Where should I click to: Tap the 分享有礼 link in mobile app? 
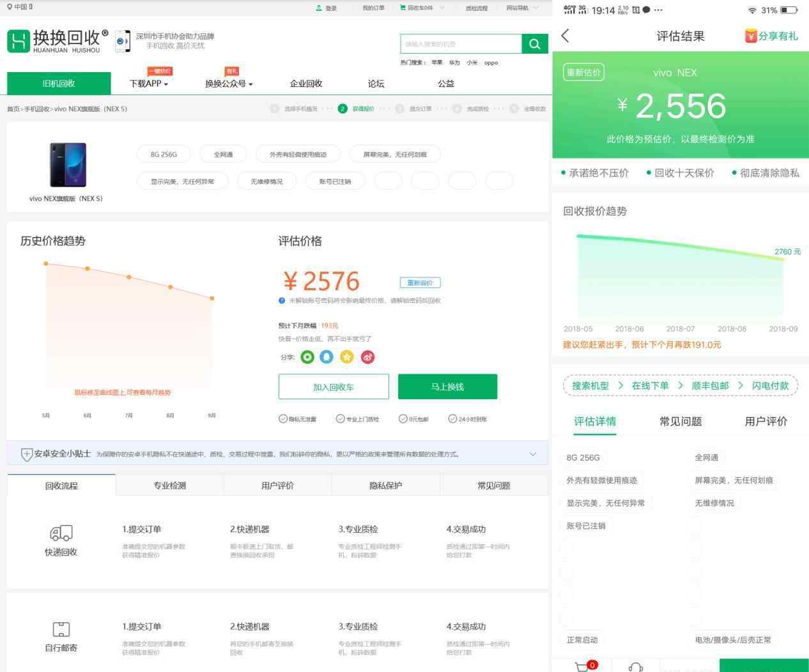tap(778, 36)
